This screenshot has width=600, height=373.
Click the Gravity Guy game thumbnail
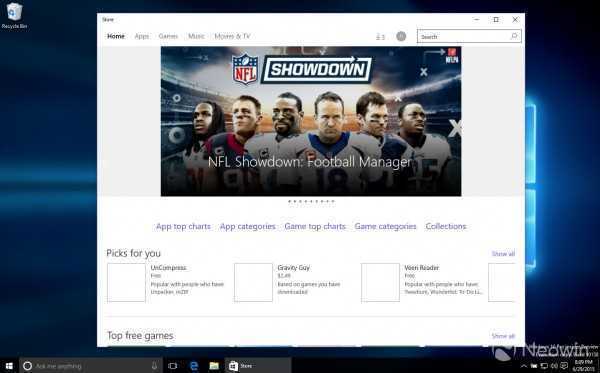click(253, 282)
